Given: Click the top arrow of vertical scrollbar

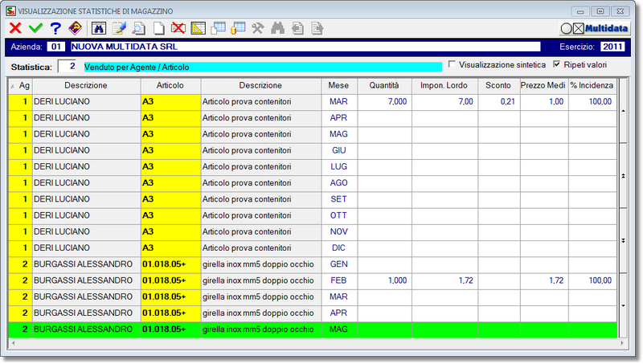Looking at the screenshot, I should click(623, 111).
